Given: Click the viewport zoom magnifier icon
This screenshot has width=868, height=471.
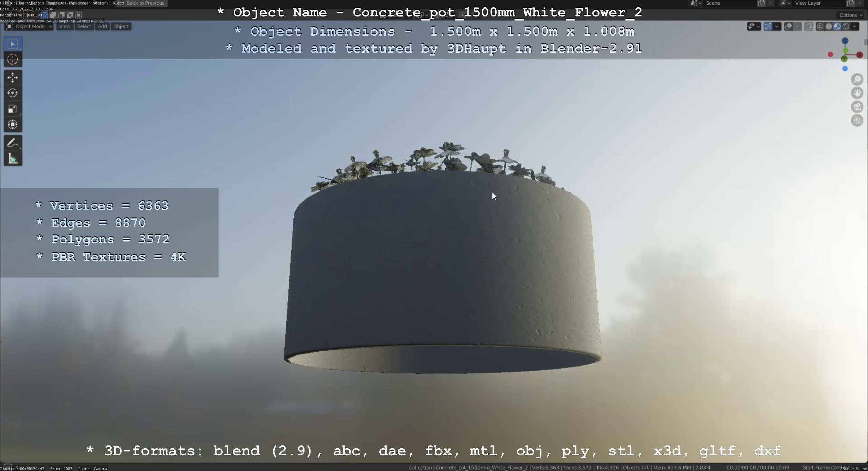Looking at the screenshot, I should click(x=857, y=80).
